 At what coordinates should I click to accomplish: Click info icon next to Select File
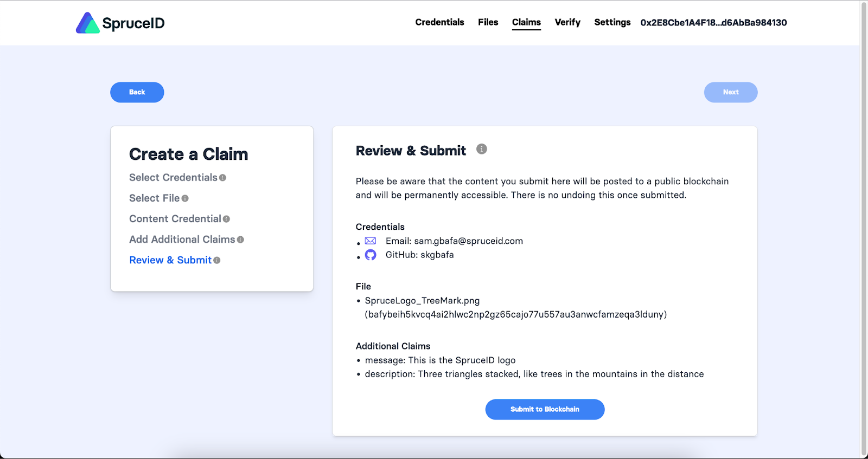185,198
